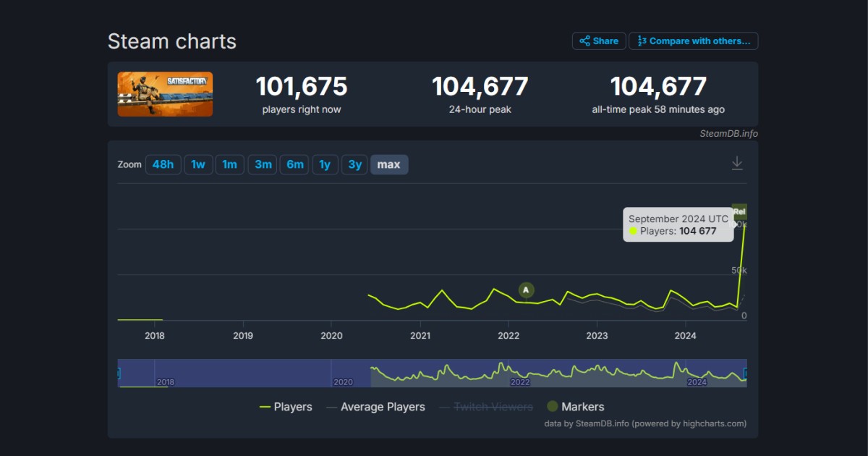Click the 50k y-axis label
This screenshot has width=868, height=456.
pos(739,270)
